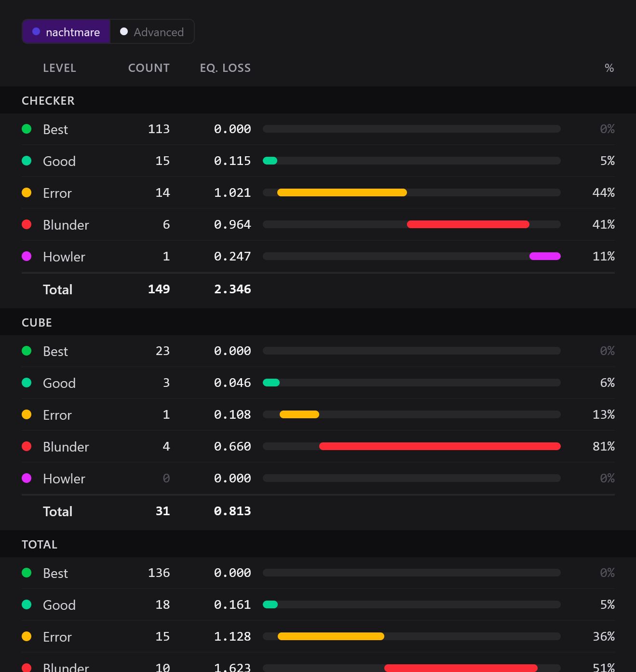Click the CHECKER section heading
Image resolution: width=636 pixels, height=672 pixels.
(x=48, y=101)
